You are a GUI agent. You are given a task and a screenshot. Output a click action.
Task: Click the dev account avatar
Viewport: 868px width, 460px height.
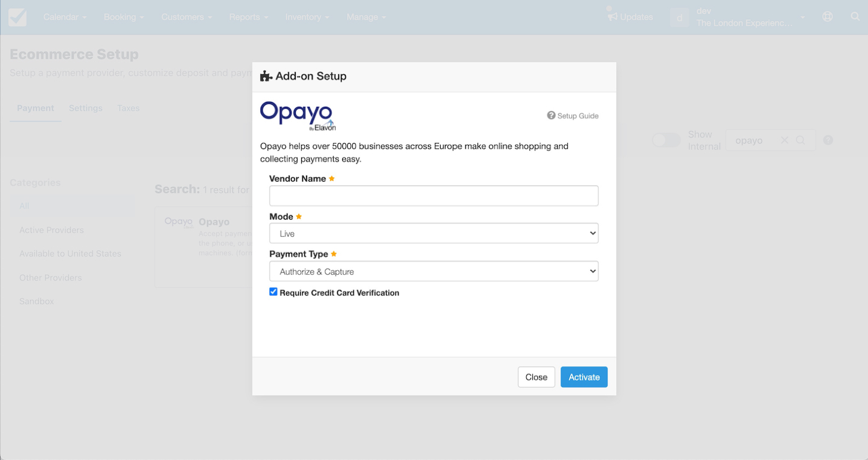point(680,18)
